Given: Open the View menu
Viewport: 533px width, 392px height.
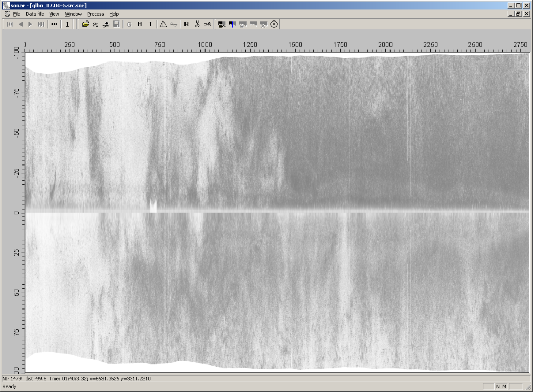Looking at the screenshot, I should [54, 14].
